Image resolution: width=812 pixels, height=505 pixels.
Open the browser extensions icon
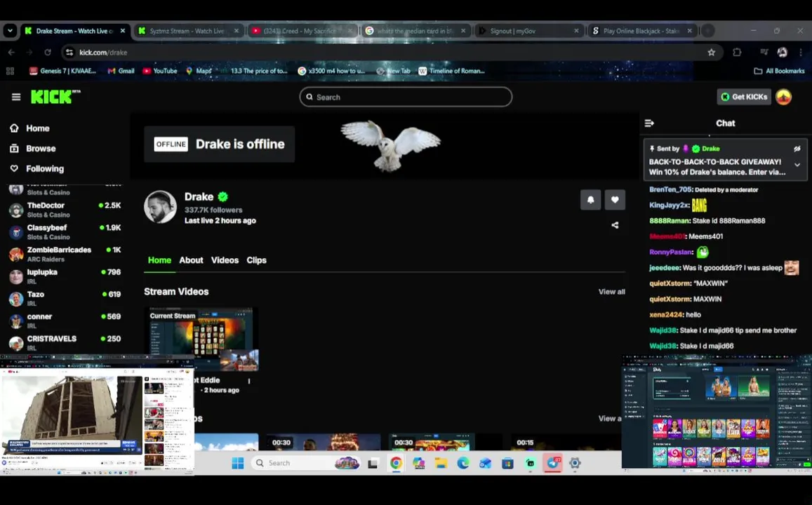pyautogui.click(x=737, y=53)
